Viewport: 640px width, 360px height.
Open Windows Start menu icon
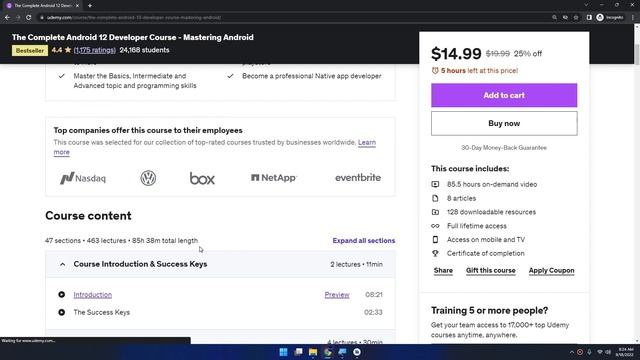[x=283, y=352]
